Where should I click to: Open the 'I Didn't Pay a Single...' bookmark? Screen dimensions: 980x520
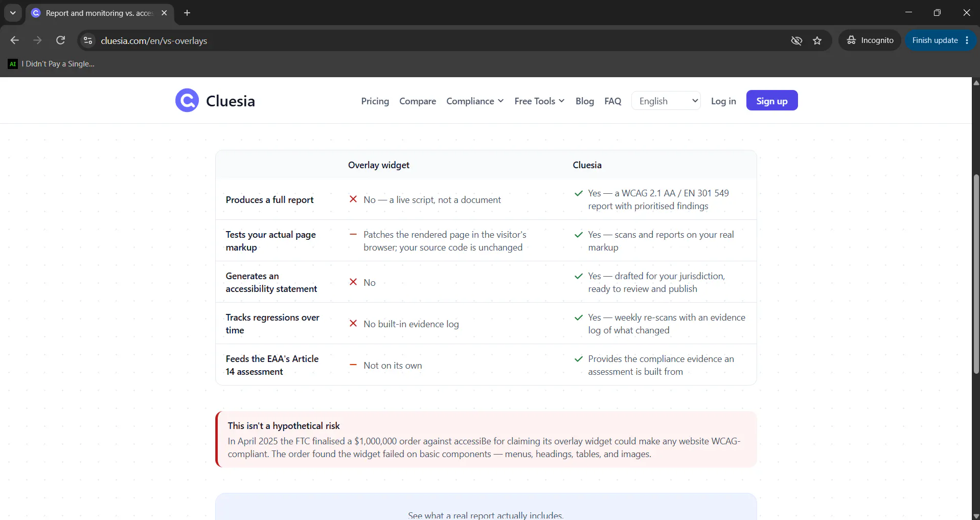(51, 64)
